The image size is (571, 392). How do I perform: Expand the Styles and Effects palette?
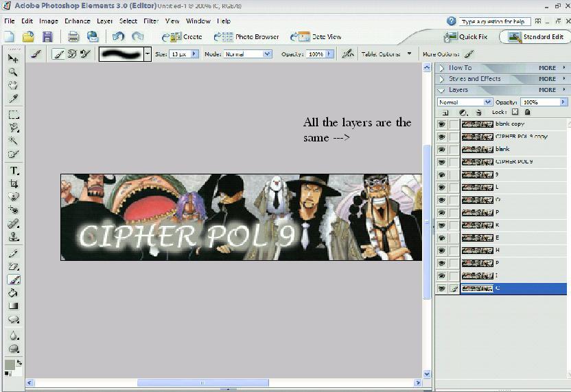click(x=442, y=79)
